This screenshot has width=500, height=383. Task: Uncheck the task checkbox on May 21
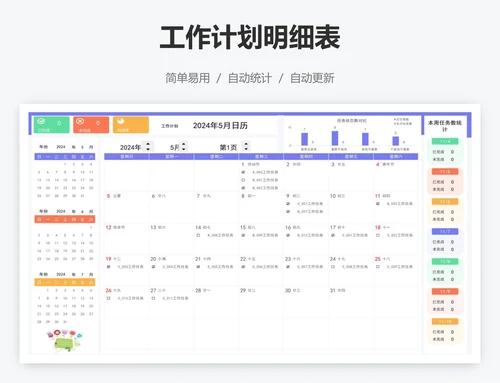click(198, 267)
